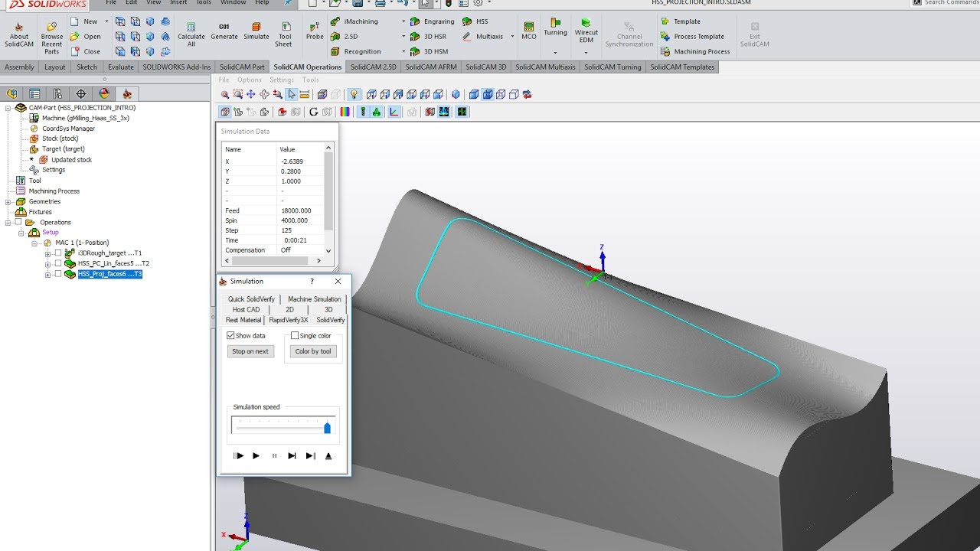Expand the Geometries tree node

(x=8, y=201)
